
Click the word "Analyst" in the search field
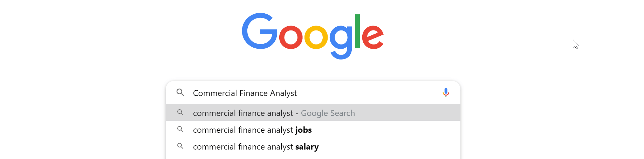click(x=283, y=93)
